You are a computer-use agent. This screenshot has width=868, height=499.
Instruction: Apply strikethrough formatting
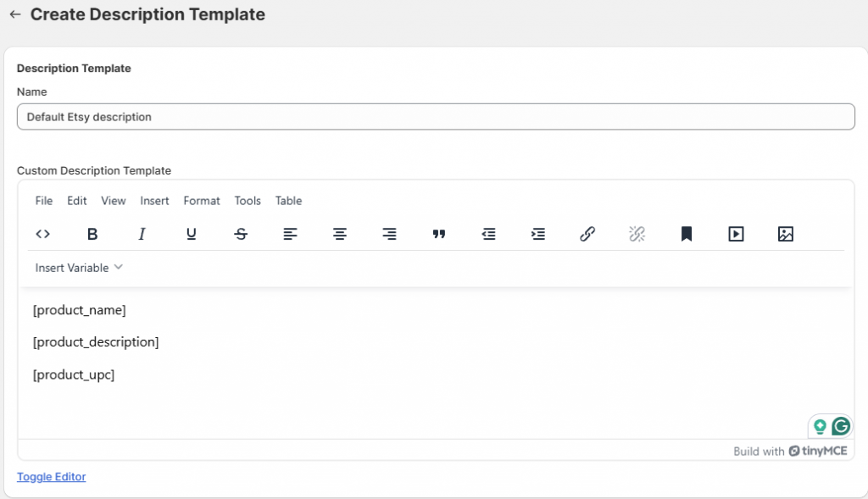click(x=241, y=234)
